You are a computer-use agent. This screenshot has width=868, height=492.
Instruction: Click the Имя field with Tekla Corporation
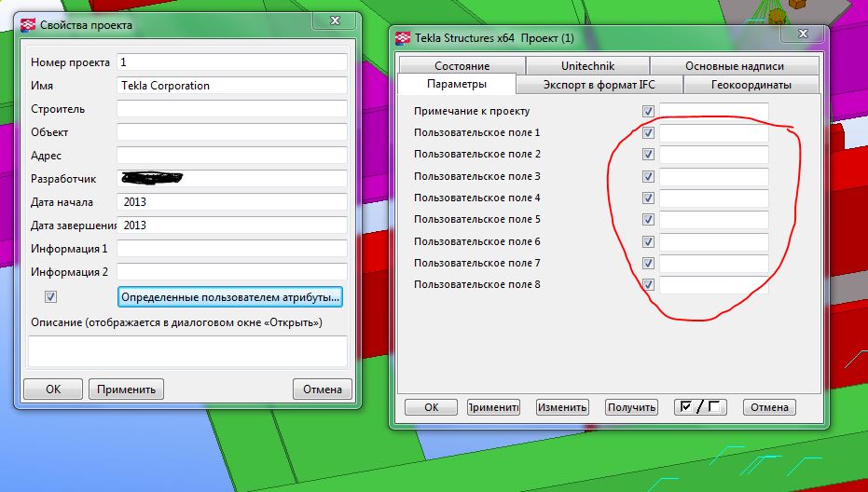point(232,85)
